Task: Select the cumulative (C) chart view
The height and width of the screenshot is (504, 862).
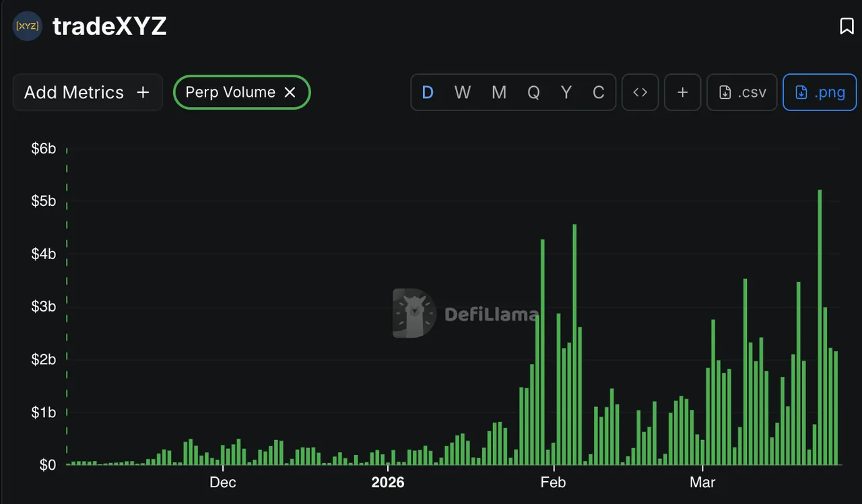Action: 598,92
